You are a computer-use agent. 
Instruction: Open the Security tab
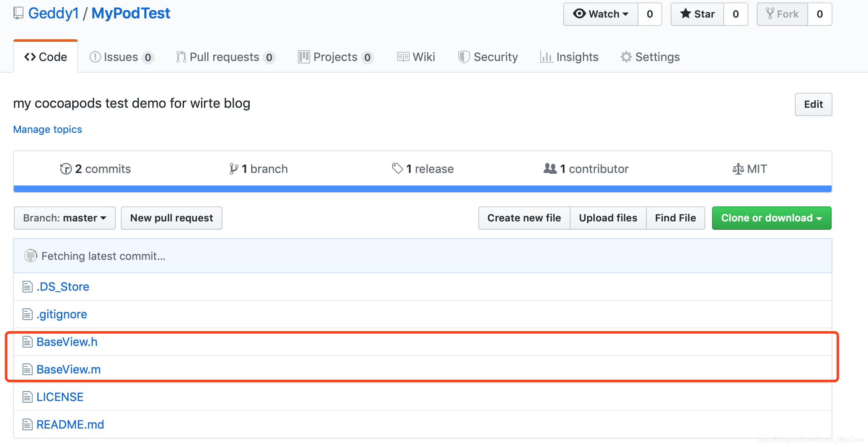[488, 57]
